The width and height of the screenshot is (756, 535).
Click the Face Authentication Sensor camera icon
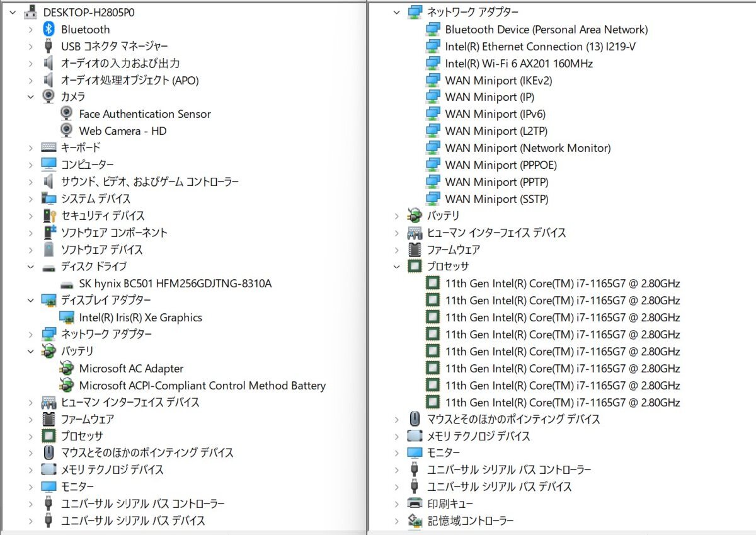click(67, 113)
